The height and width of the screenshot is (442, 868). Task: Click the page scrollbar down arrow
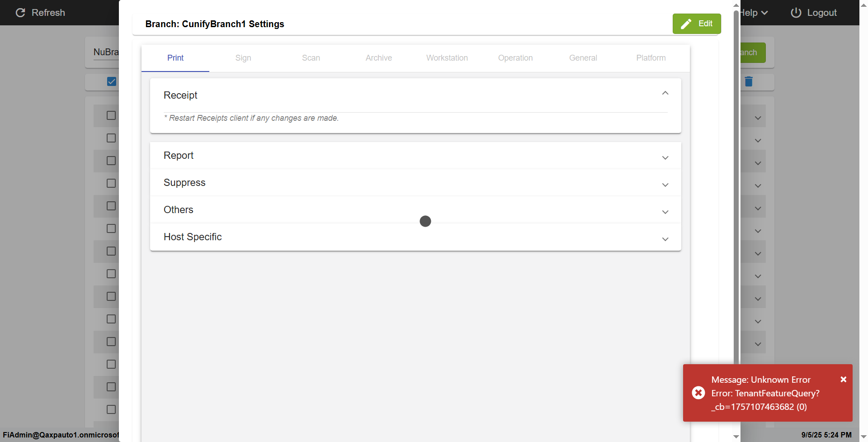coord(863,437)
